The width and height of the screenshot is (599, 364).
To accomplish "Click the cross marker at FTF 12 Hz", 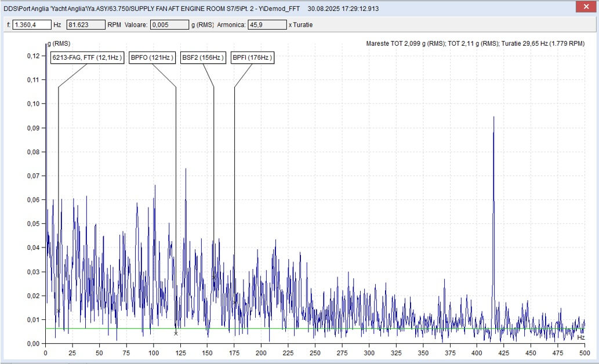I will point(59,311).
